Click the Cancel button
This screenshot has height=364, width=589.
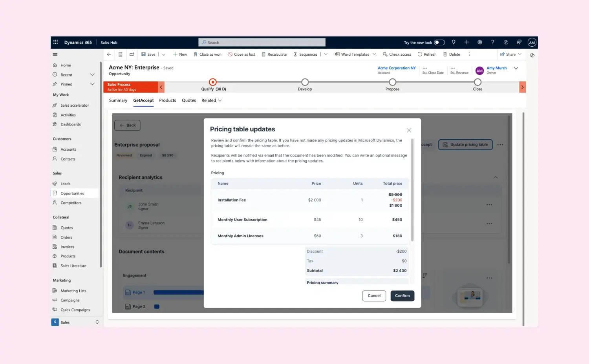click(374, 296)
